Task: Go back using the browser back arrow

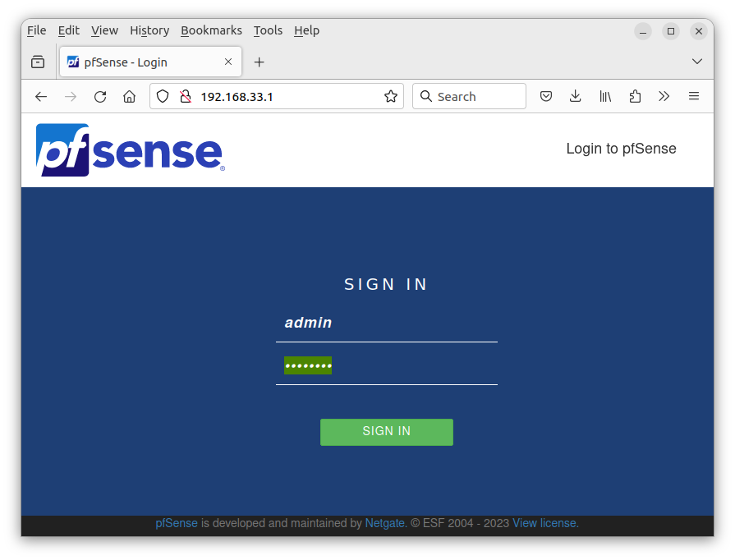Action: pyautogui.click(x=41, y=97)
